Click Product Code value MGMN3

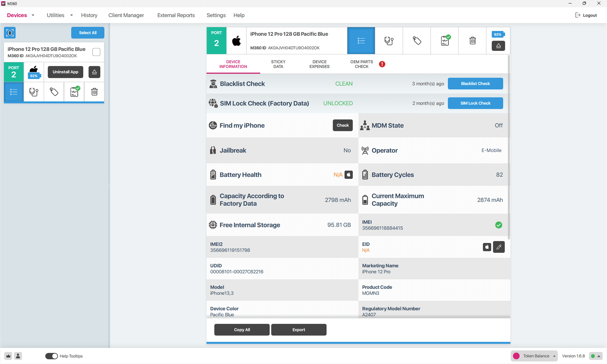tap(371, 293)
